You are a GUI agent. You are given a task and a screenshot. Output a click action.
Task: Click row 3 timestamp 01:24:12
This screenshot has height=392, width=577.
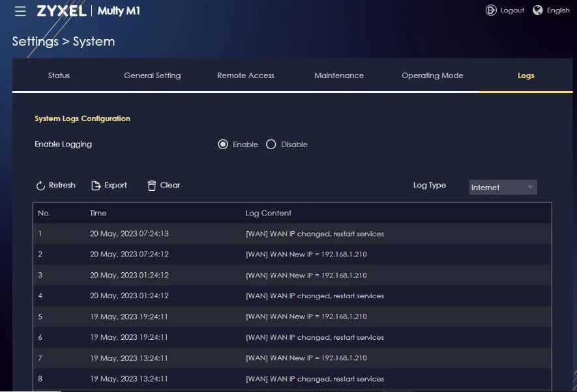(129, 275)
